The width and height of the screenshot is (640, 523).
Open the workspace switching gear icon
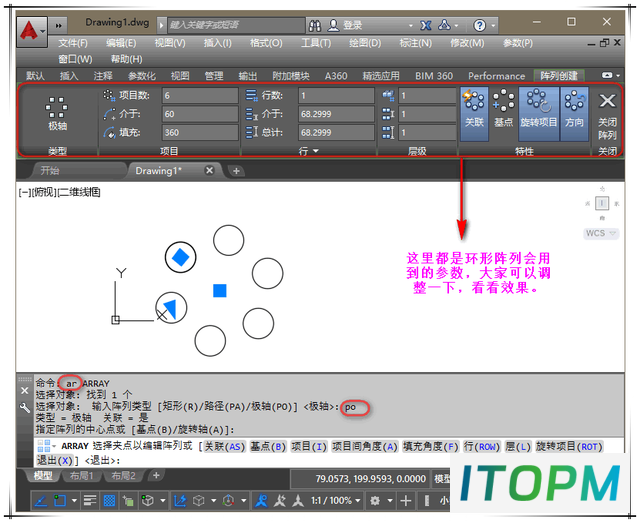pos(375,501)
